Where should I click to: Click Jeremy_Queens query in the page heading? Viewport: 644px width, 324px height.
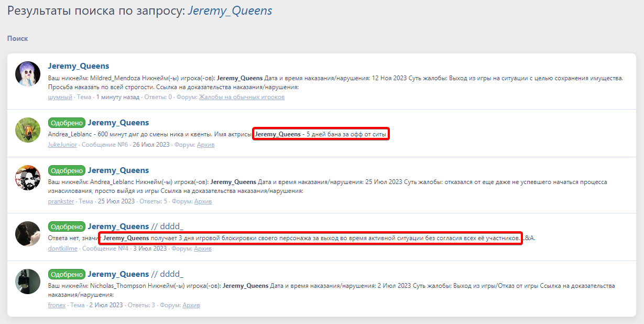[230, 10]
